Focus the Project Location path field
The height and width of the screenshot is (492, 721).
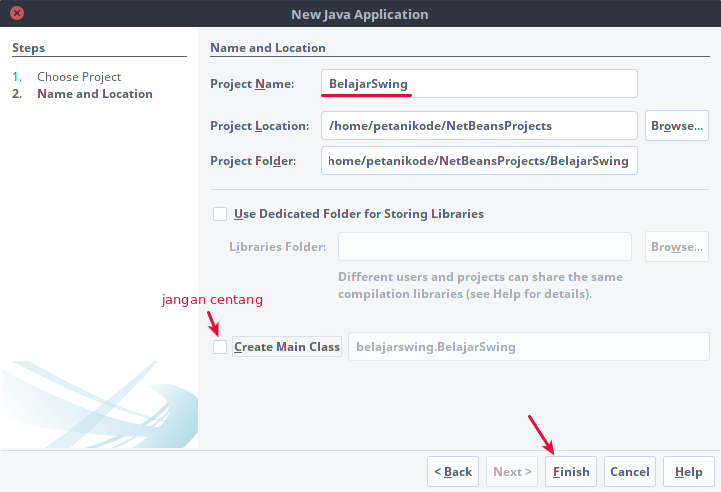click(x=479, y=126)
